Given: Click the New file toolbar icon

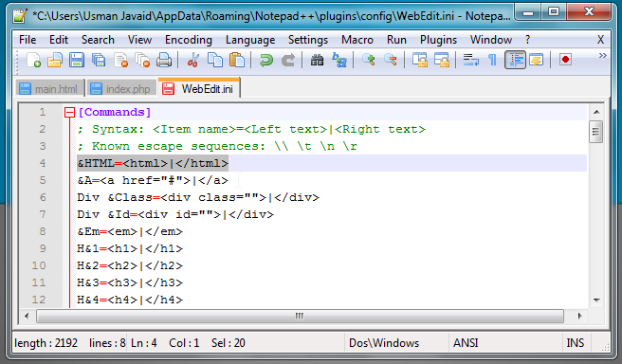Looking at the screenshot, I should (34, 61).
